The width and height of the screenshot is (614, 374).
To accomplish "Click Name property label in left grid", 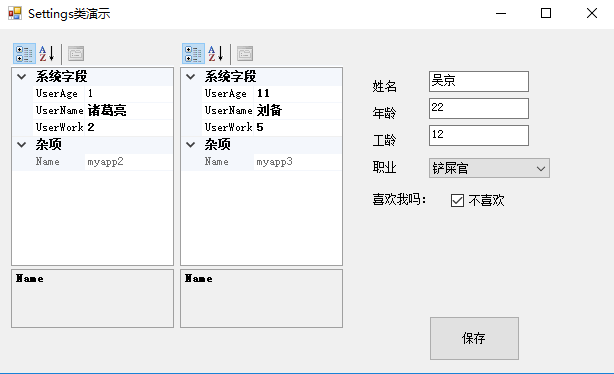I will pyautogui.click(x=47, y=162).
